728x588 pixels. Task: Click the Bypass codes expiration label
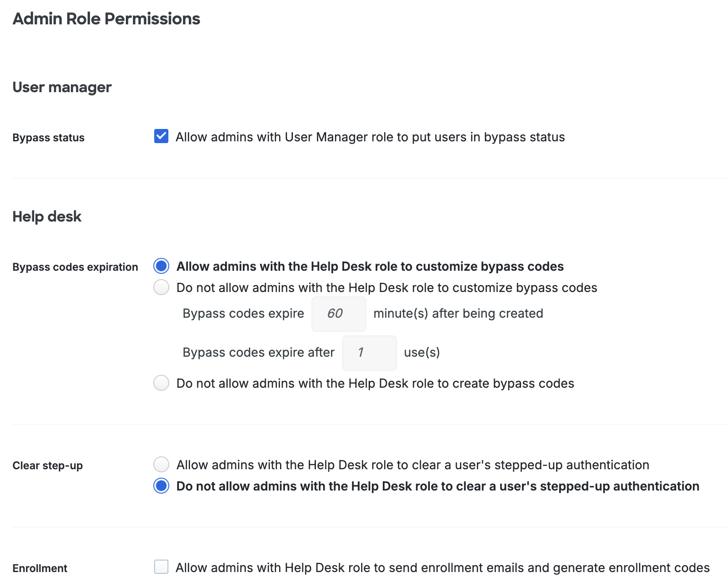75,267
